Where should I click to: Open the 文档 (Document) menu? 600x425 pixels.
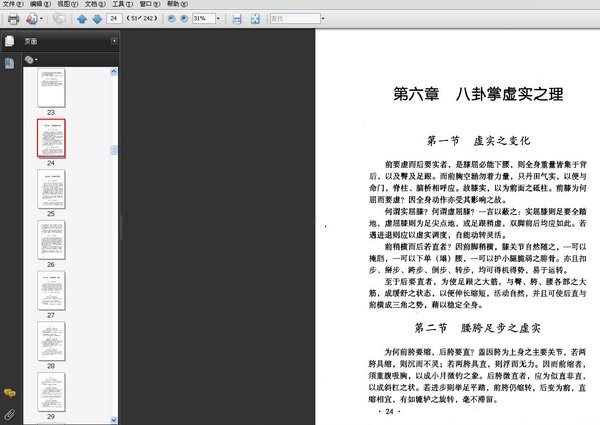coord(95,4)
